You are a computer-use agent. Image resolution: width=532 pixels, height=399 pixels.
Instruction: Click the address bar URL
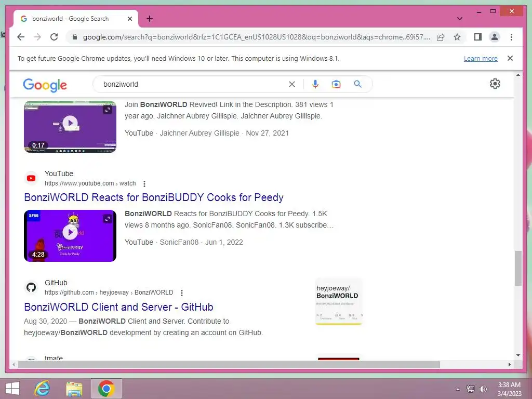pyautogui.click(x=257, y=37)
